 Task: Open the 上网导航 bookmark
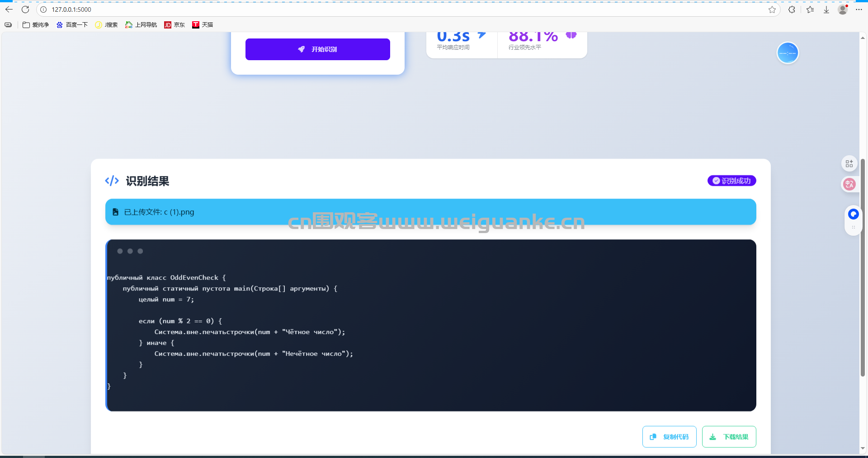click(141, 25)
